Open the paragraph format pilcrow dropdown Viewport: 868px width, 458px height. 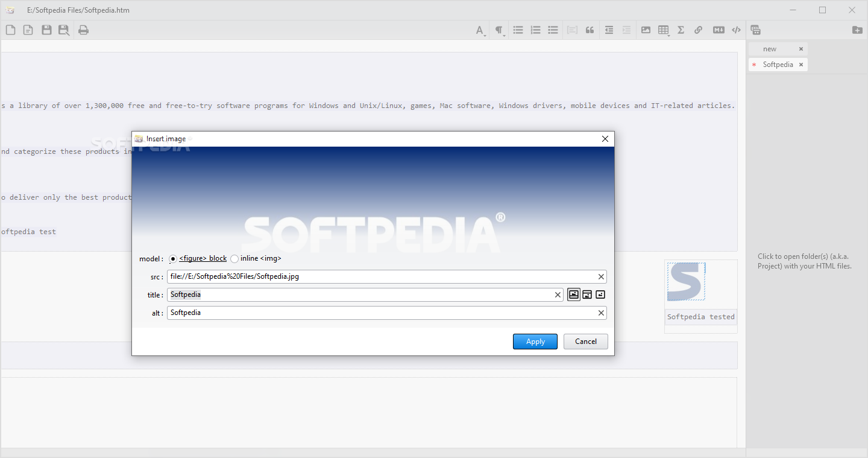coord(500,30)
